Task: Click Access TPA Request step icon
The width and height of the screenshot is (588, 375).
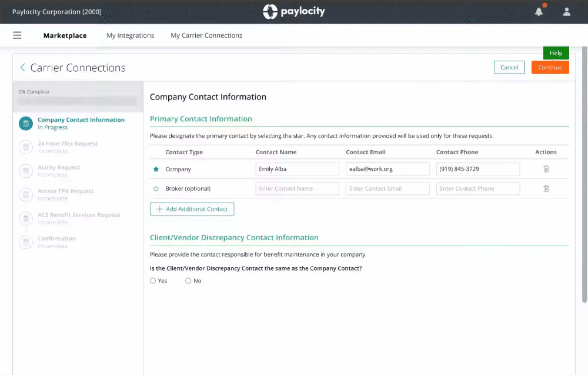Action: tap(26, 195)
